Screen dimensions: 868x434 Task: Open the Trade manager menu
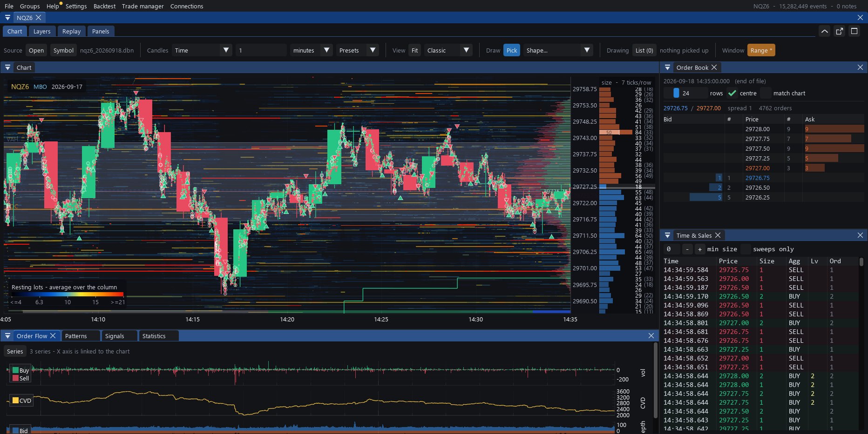(x=142, y=6)
